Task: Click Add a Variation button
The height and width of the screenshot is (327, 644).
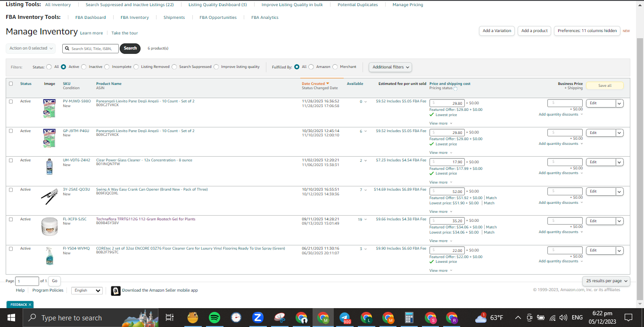Action: point(497,31)
